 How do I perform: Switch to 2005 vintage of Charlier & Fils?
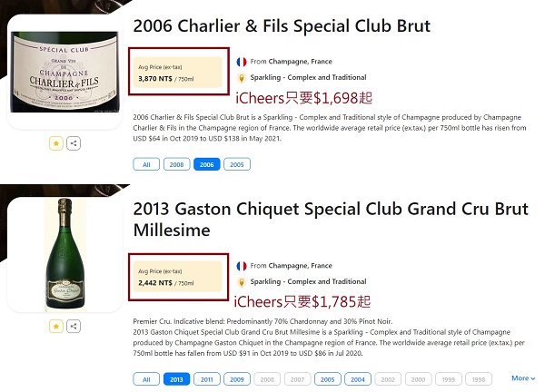[x=235, y=164]
